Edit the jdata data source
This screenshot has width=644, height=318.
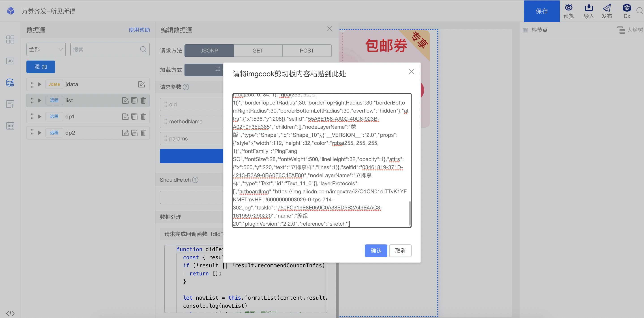pos(142,84)
